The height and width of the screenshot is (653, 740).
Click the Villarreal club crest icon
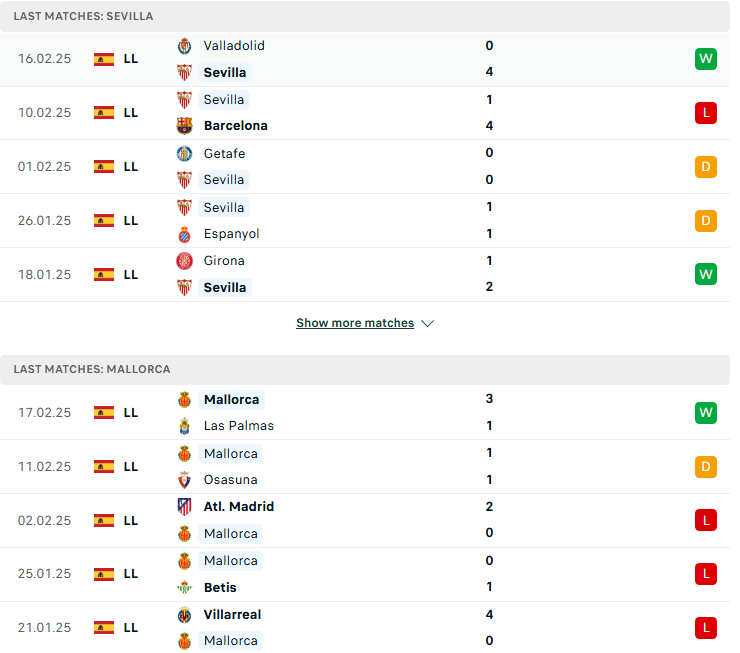tap(185, 615)
